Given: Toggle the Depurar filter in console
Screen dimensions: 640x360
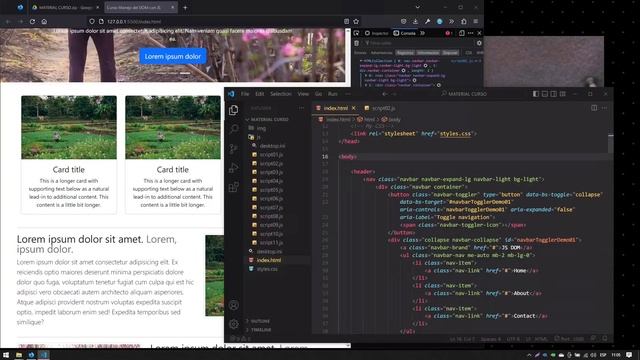Looking at the screenshot, I should [450, 53].
